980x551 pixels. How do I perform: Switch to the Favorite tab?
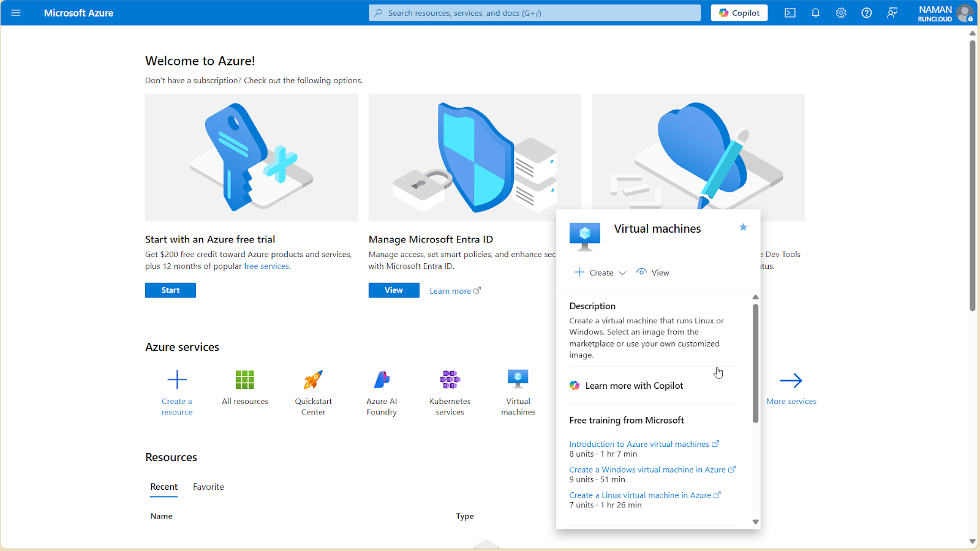click(208, 487)
